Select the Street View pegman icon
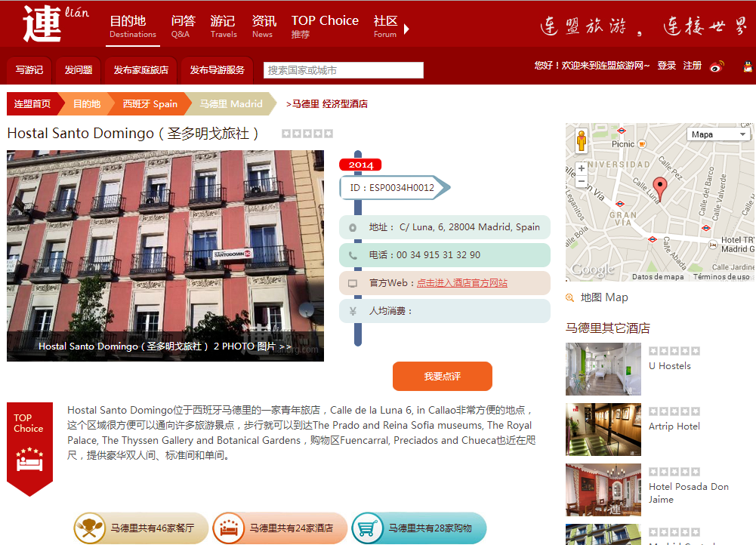Viewport: 756px width, 545px height. coord(582,140)
